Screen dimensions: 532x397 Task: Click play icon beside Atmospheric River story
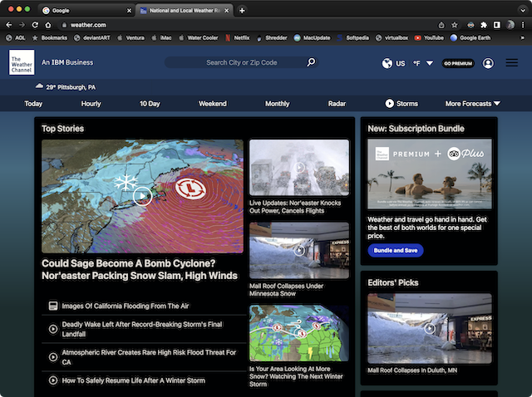click(53, 357)
